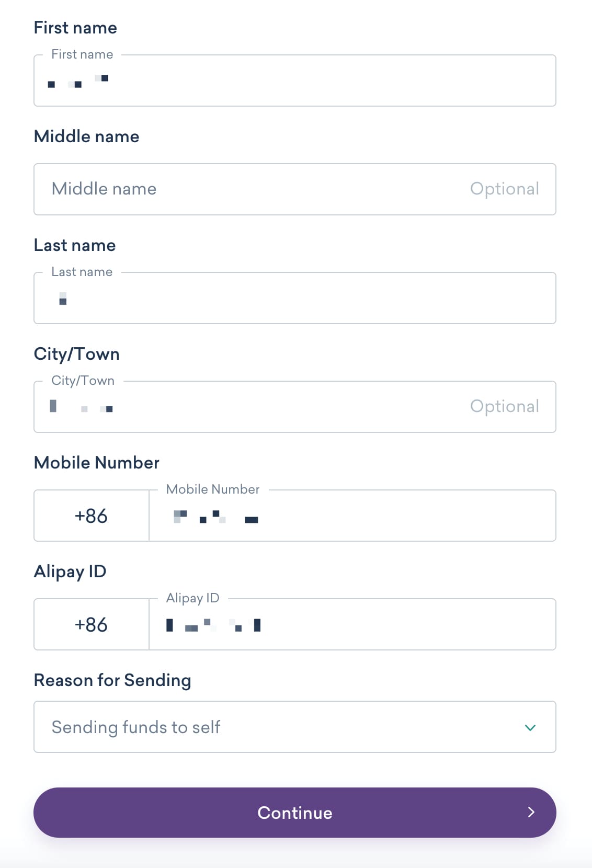Click into the Last name field
Viewport: 592px width, 868px height.
pos(294,299)
